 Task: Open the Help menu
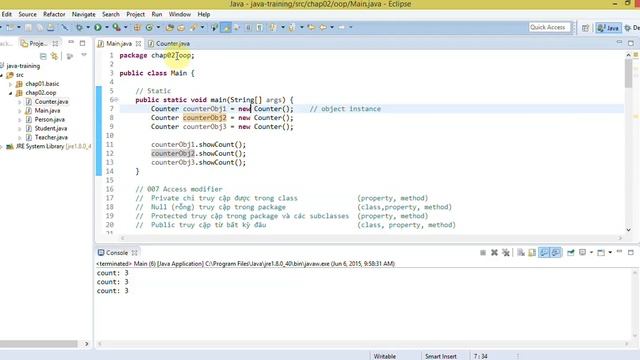[x=204, y=14]
